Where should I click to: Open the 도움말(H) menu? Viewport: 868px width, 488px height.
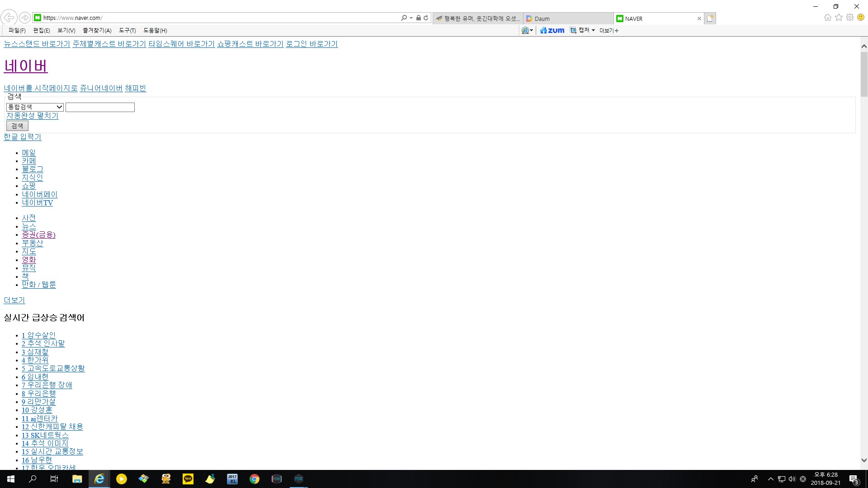point(155,30)
